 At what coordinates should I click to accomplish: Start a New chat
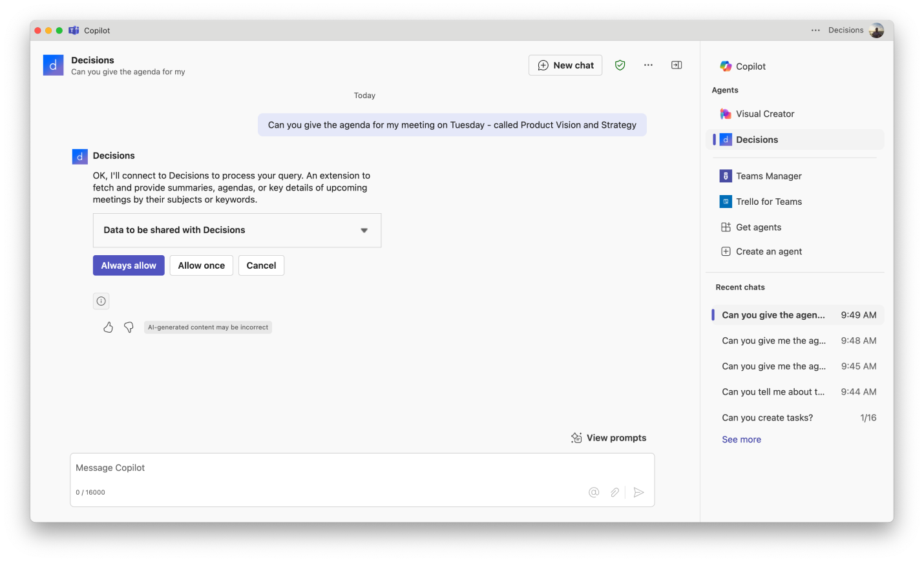(x=565, y=65)
